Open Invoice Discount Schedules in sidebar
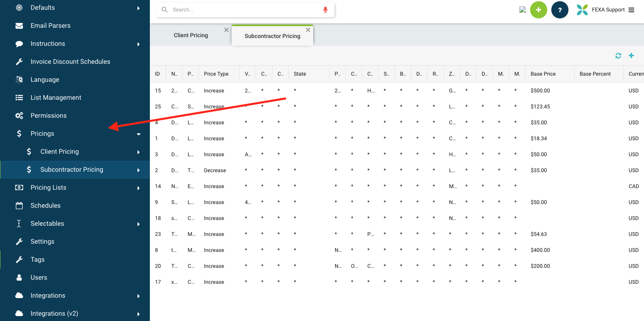The image size is (644, 321). 70,62
